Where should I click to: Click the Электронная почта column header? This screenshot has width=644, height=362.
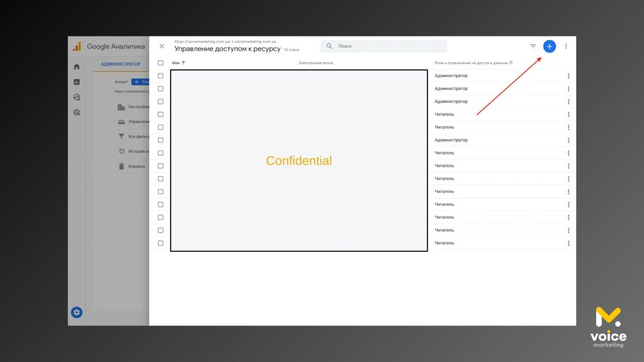pyautogui.click(x=316, y=63)
